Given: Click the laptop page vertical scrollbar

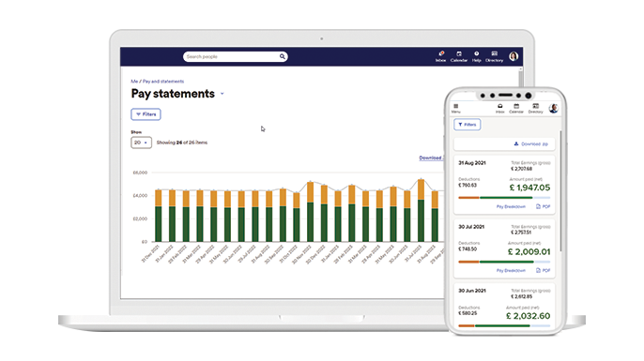Looking at the screenshot, I should (520, 78).
